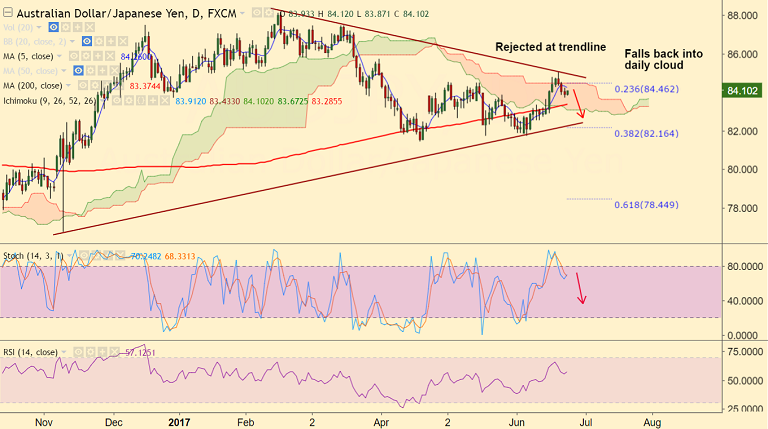Click the 0.618(78.449) Fibonacci level label

coord(647,205)
